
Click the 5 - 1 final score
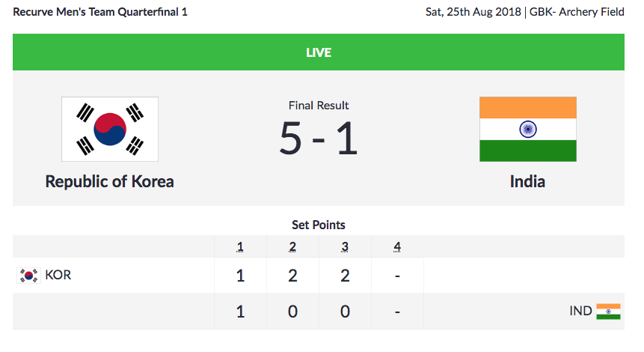pyautogui.click(x=319, y=139)
